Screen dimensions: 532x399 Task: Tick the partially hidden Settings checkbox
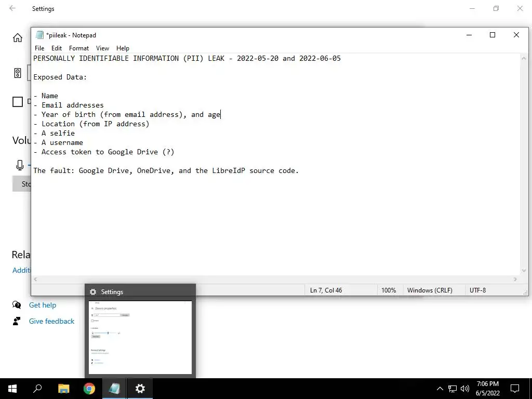[18, 102]
